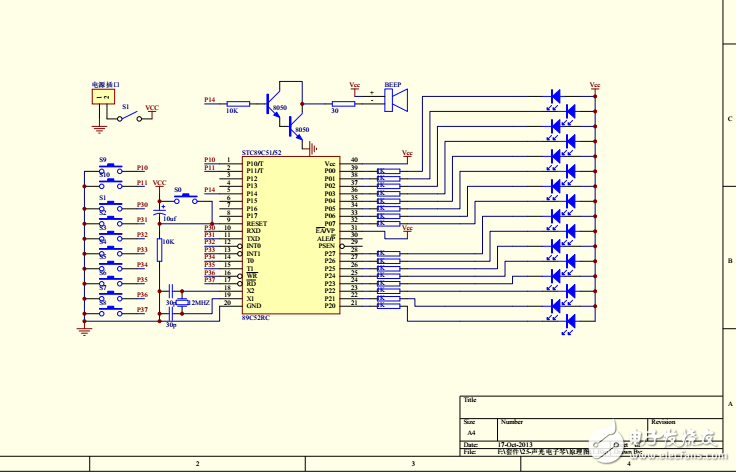The width and height of the screenshot is (736, 472).
Task: Select the power socket connector symbol
Action: point(101,97)
